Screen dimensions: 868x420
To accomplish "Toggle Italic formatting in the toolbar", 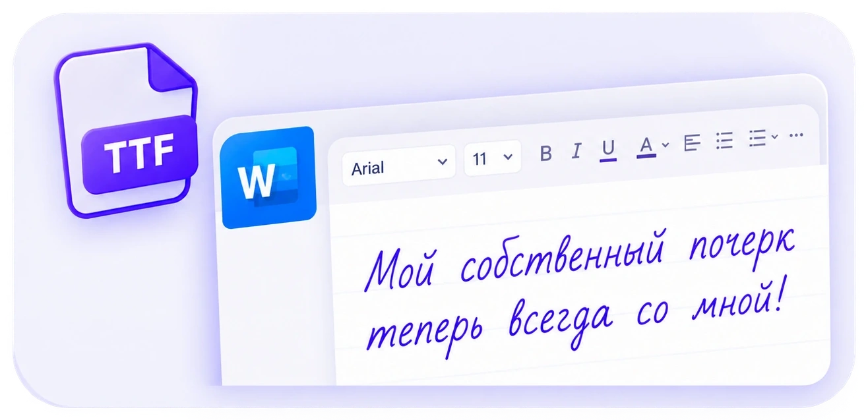I will (576, 151).
